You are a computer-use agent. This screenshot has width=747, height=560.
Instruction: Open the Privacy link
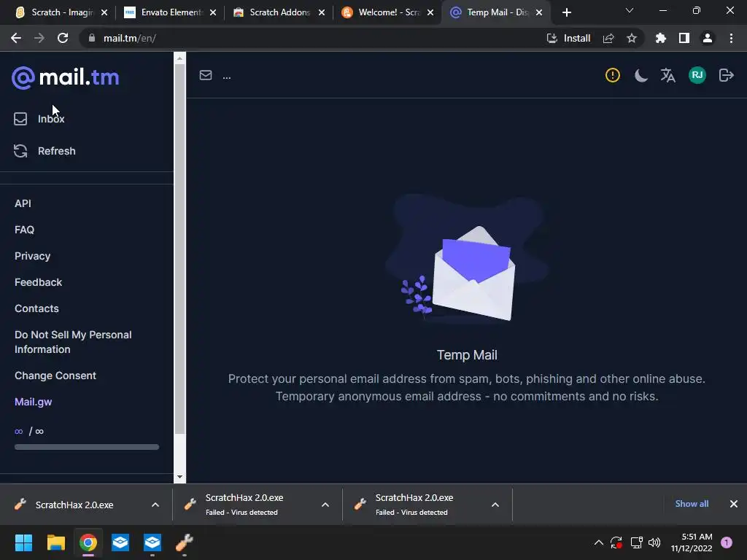[x=32, y=256]
